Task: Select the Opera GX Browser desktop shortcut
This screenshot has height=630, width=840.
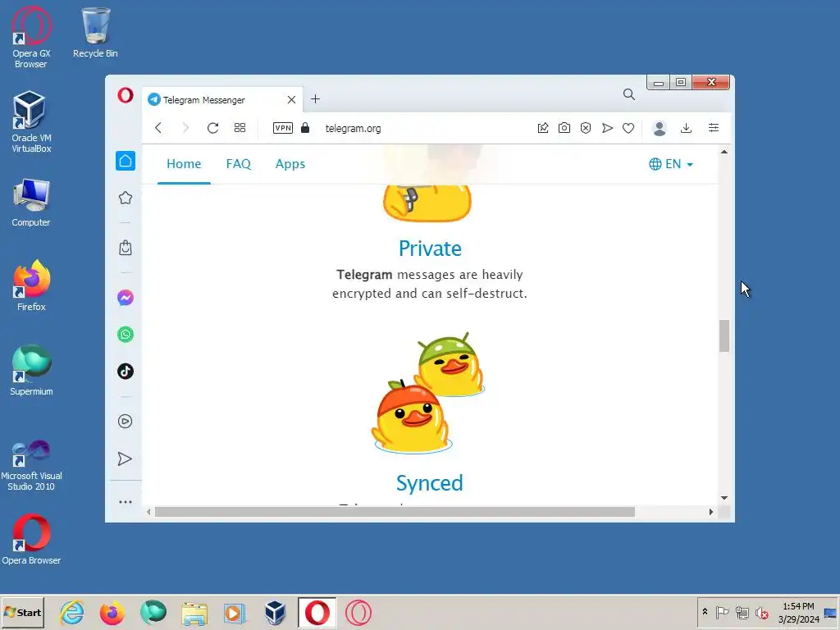Action: [x=31, y=38]
